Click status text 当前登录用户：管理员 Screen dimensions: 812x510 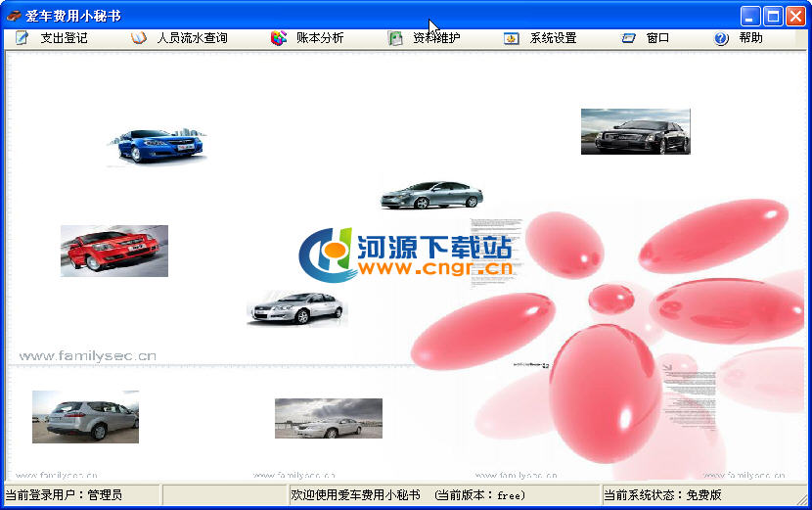pyautogui.click(x=64, y=495)
